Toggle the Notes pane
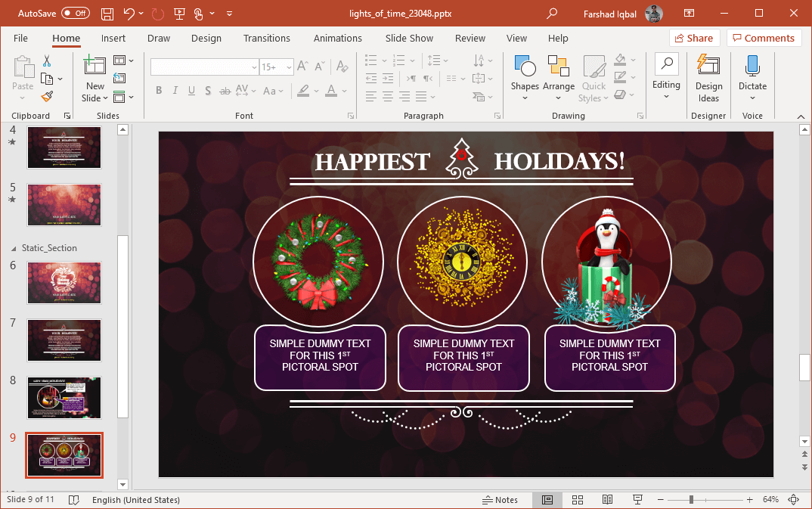 pos(501,500)
